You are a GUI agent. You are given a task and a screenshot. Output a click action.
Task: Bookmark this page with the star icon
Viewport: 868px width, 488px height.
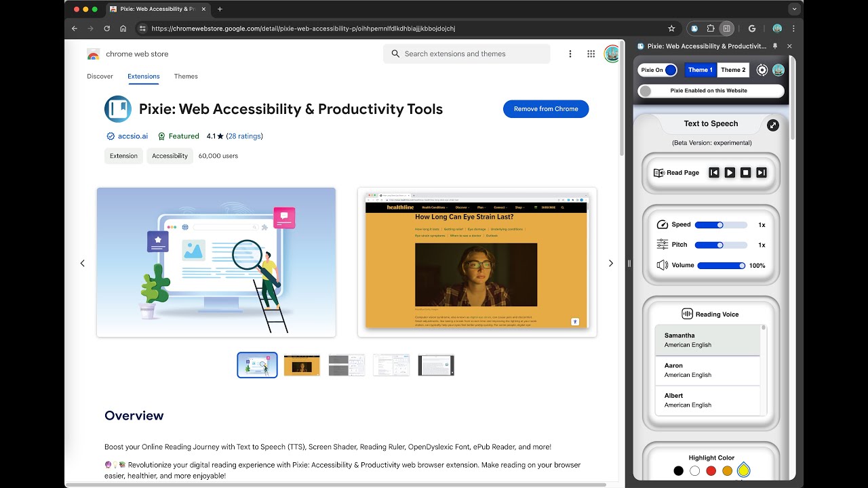tap(671, 28)
